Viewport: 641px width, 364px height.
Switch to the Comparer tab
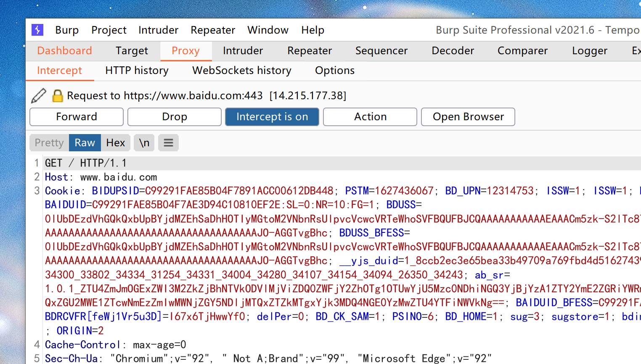click(522, 51)
